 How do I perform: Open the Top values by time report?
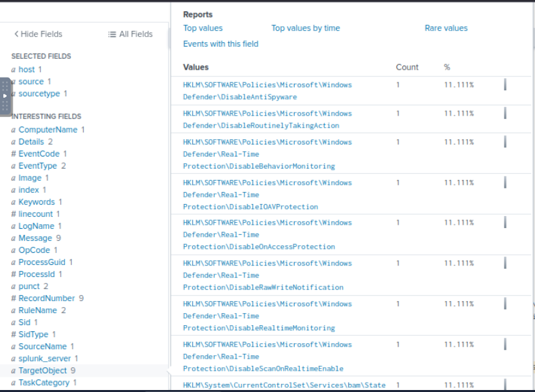(305, 28)
